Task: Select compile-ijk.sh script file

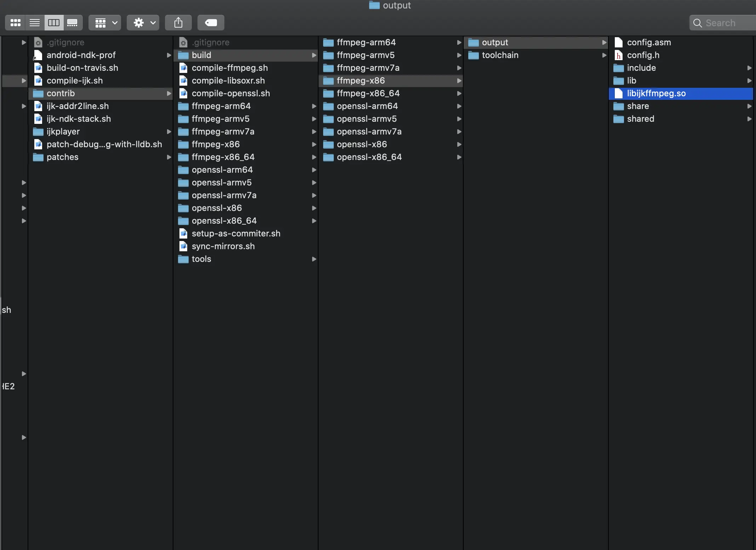Action: pos(101,81)
